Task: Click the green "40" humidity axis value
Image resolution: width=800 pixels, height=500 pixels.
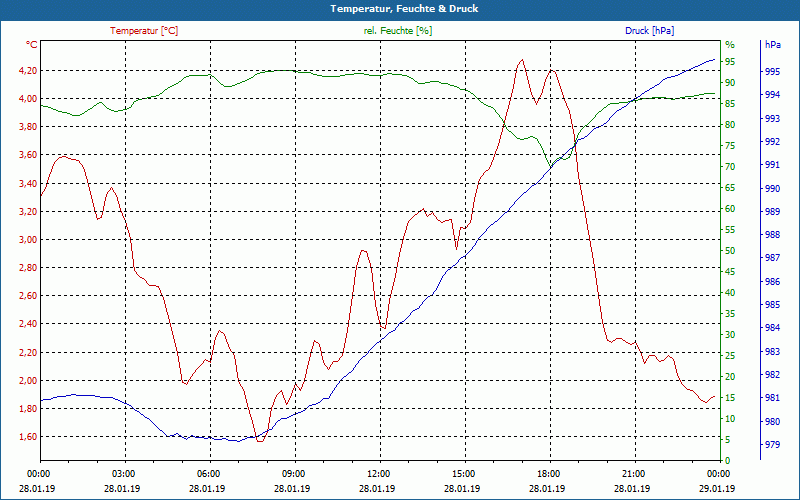Action: point(730,293)
